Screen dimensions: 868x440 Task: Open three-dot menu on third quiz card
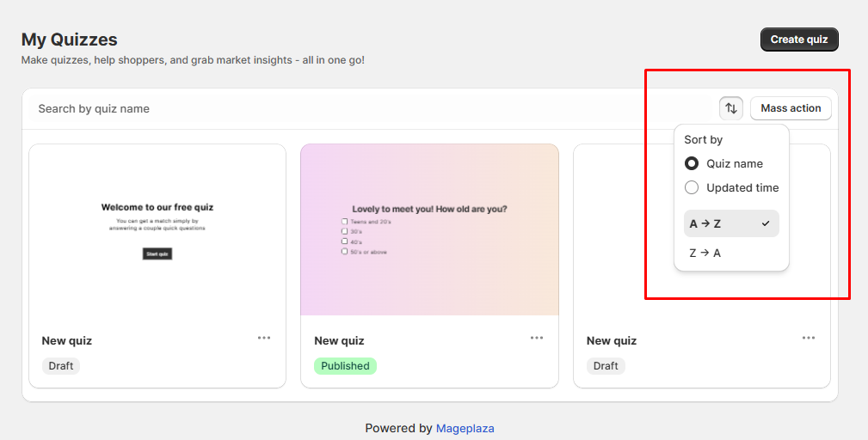[x=809, y=338]
